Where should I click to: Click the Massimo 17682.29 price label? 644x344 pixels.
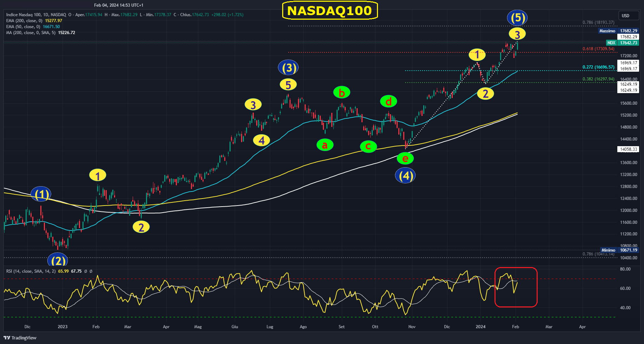click(x=619, y=31)
